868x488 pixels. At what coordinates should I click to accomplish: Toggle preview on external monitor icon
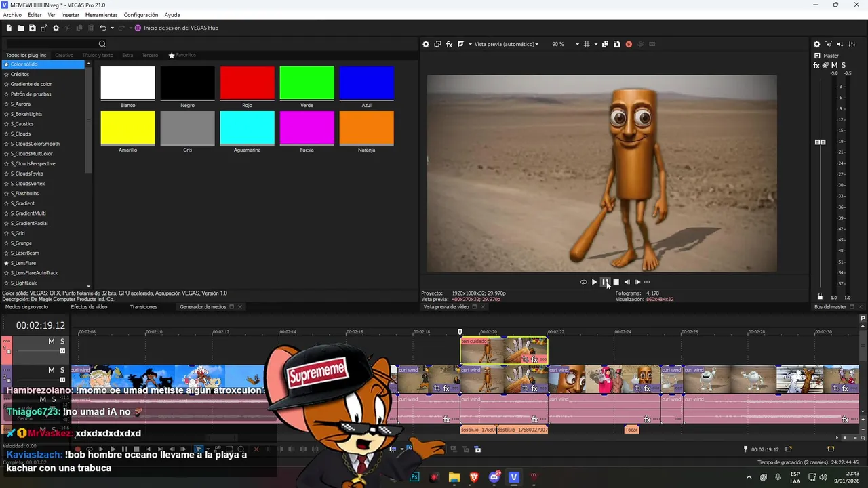coord(437,44)
